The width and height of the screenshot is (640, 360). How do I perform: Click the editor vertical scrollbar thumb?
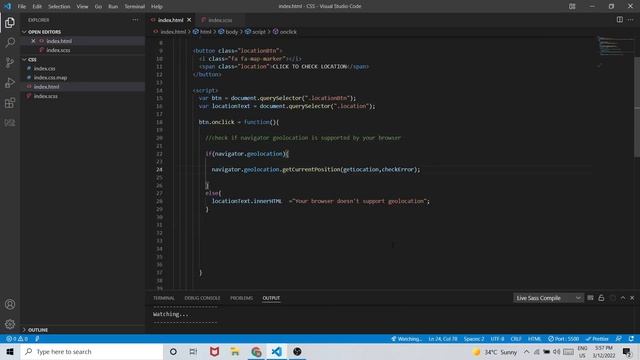[637, 106]
